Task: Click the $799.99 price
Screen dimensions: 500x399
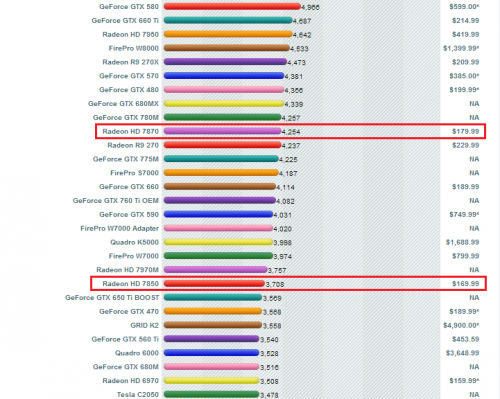Action: (x=465, y=256)
